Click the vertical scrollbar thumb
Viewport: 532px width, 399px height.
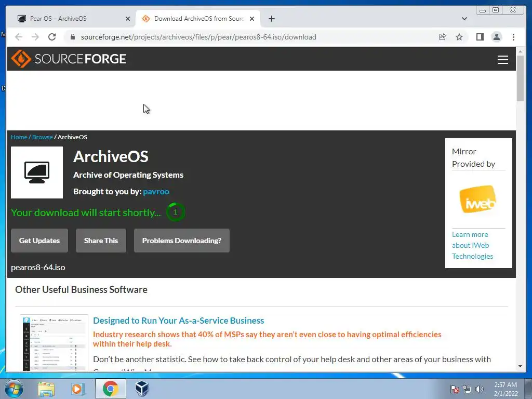(x=520, y=78)
